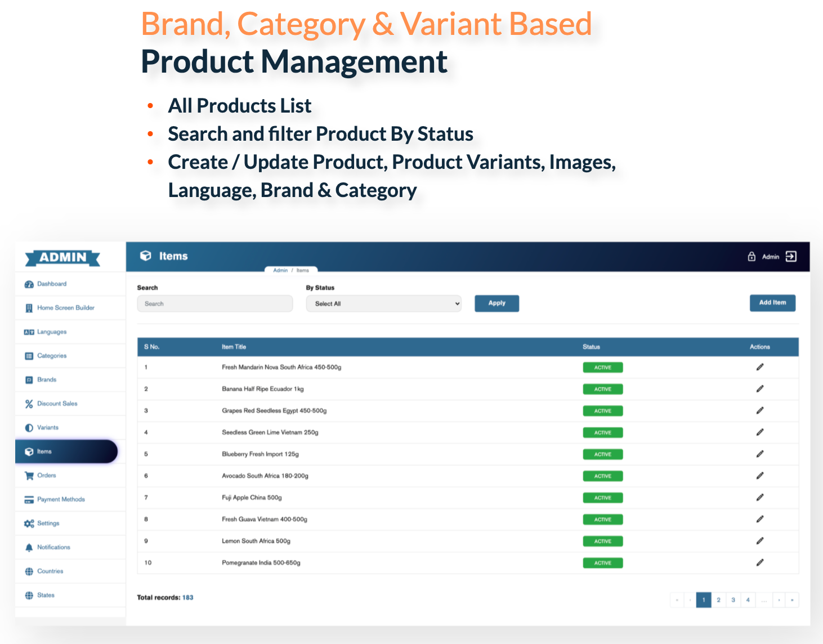823x644 pixels.
Task: Edit the Blueberry Fresh Import 125g item
Action: click(759, 454)
